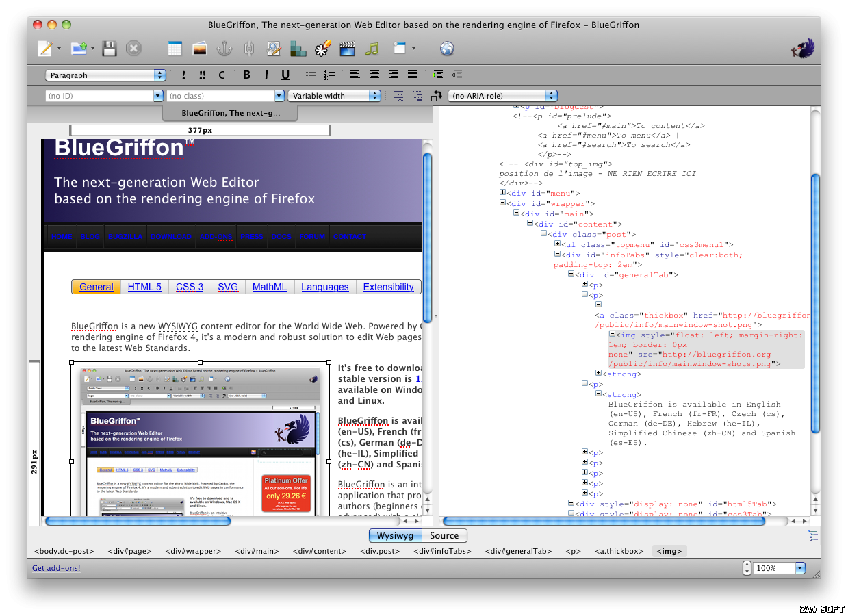Insert an image with the picture icon
848x616 pixels.
tap(200, 49)
